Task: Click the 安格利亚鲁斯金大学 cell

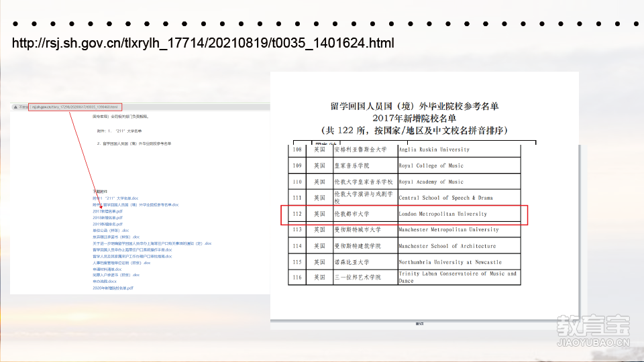Action: (365, 149)
